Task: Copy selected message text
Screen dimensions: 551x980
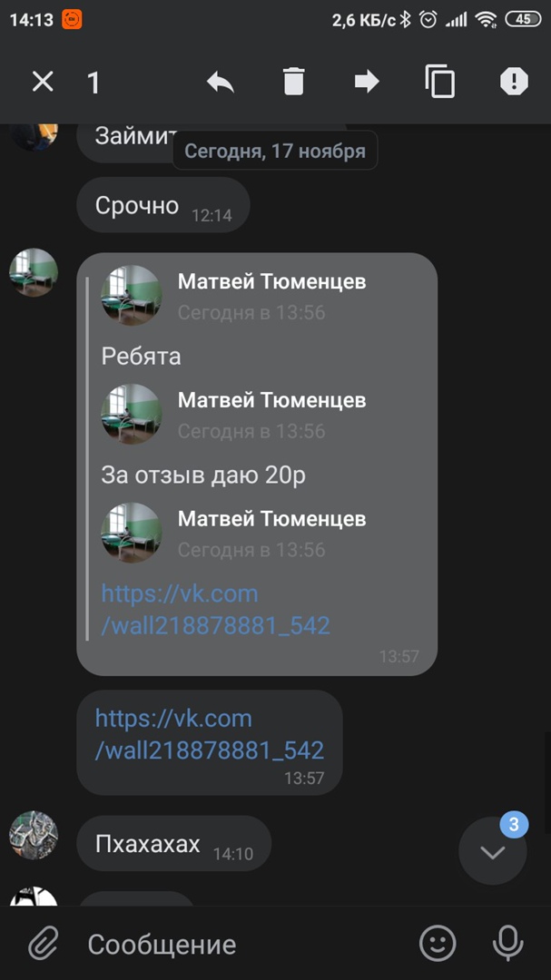Action: (x=439, y=82)
